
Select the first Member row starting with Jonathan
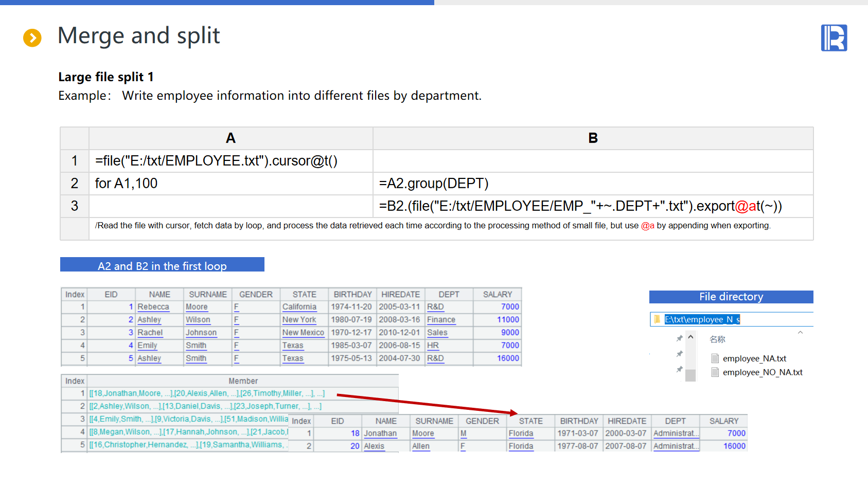click(207, 393)
